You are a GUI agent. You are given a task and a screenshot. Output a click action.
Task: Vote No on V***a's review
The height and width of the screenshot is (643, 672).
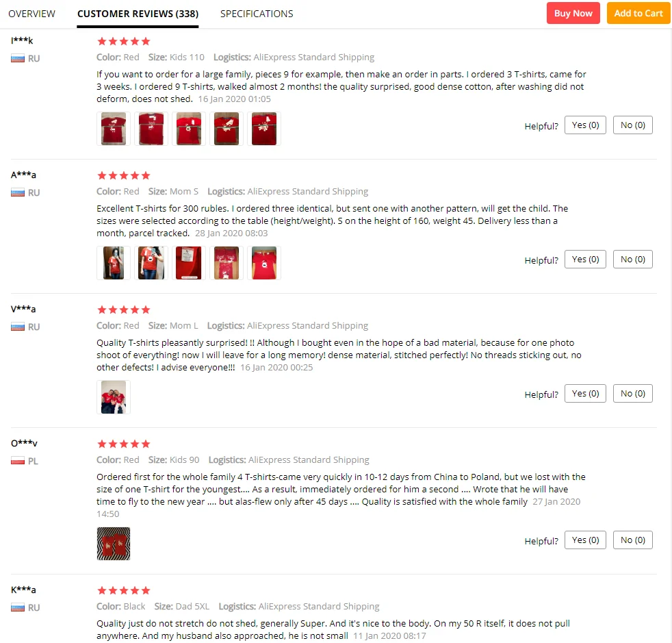pyautogui.click(x=632, y=393)
